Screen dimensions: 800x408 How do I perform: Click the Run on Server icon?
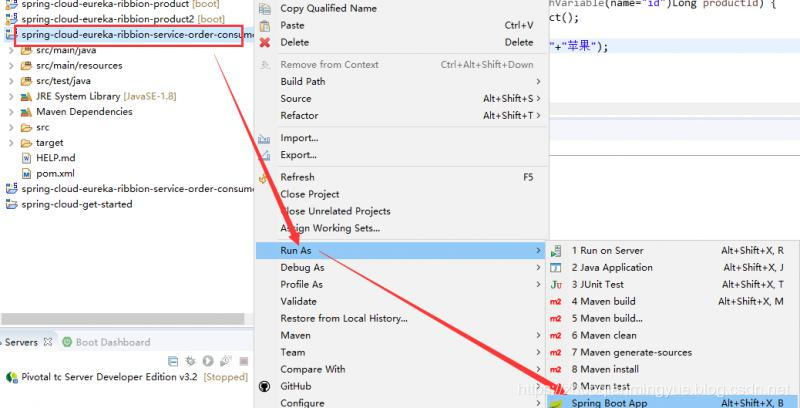point(556,250)
